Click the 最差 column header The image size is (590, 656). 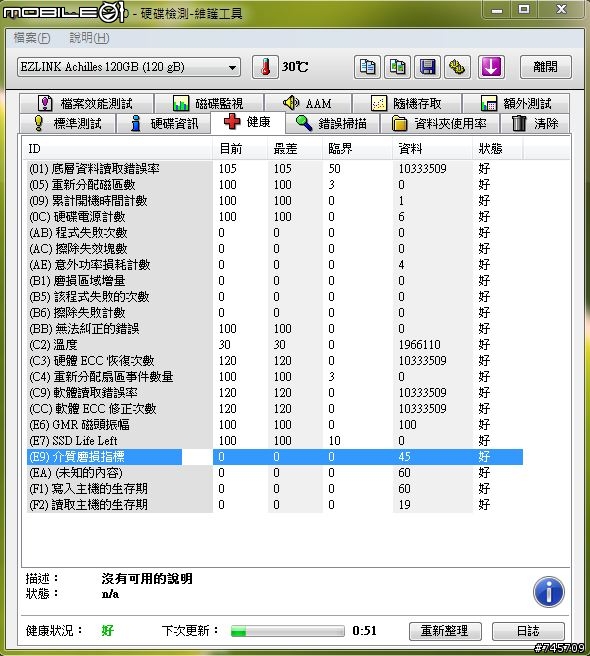click(x=295, y=149)
